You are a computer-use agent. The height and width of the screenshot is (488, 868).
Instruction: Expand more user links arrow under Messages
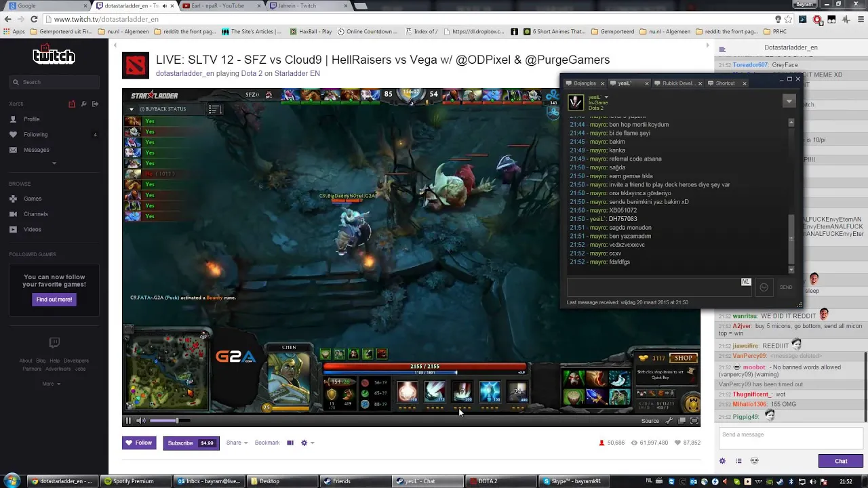tap(54, 163)
